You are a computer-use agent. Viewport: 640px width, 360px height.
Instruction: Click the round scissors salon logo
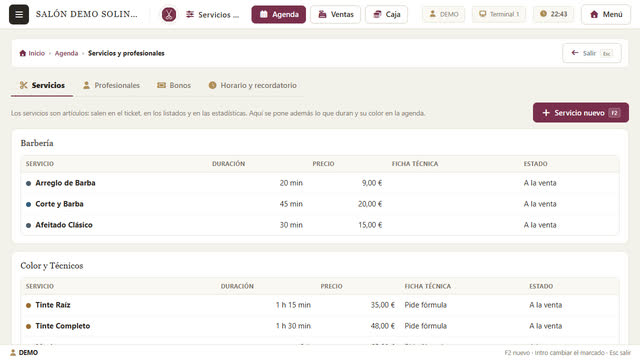[169, 14]
